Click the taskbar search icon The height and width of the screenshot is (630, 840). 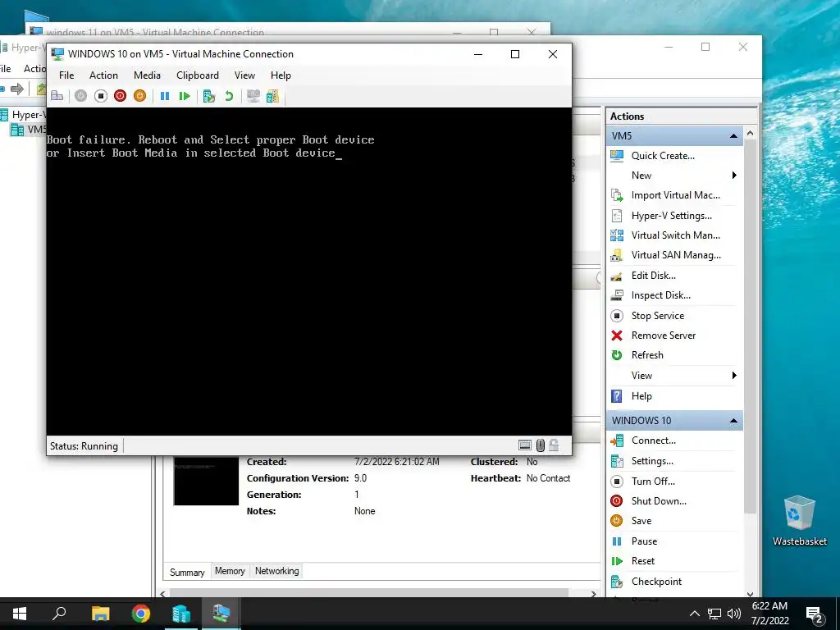[59, 614]
